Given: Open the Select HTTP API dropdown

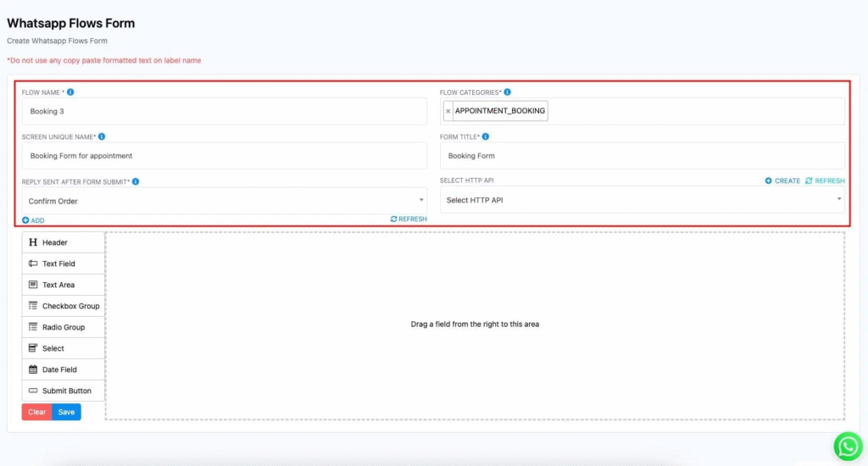Looking at the screenshot, I should (643, 200).
